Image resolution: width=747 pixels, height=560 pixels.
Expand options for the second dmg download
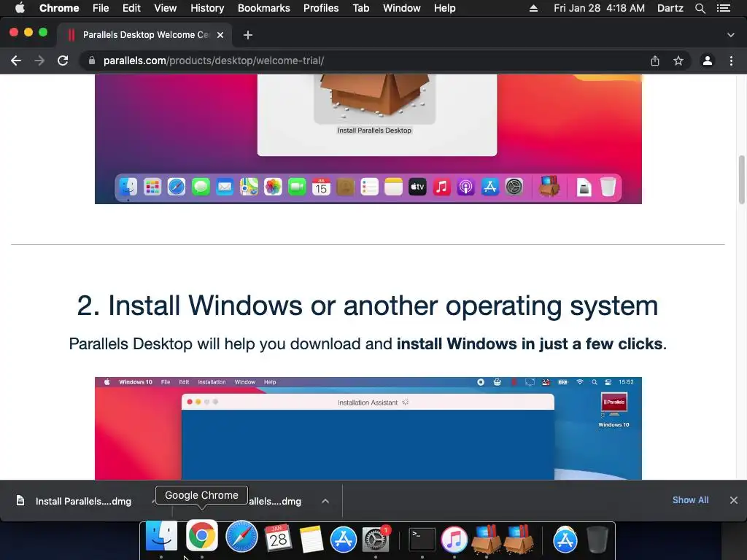click(325, 501)
